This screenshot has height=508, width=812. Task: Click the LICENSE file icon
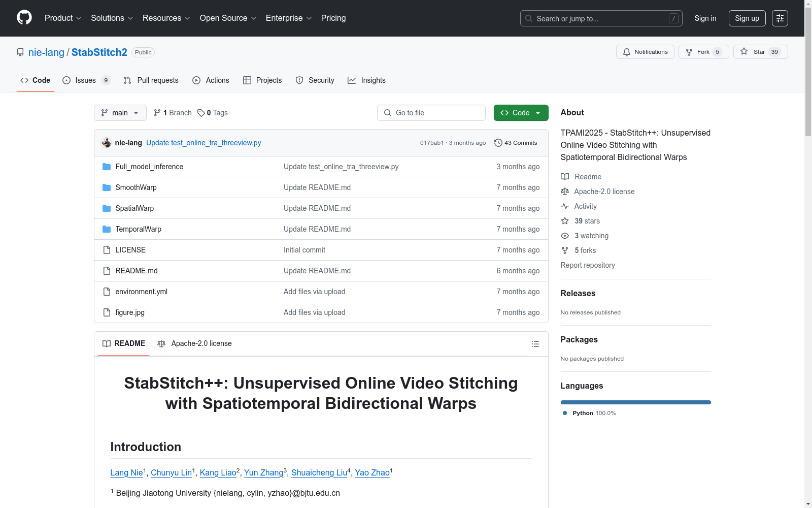(107, 250)
